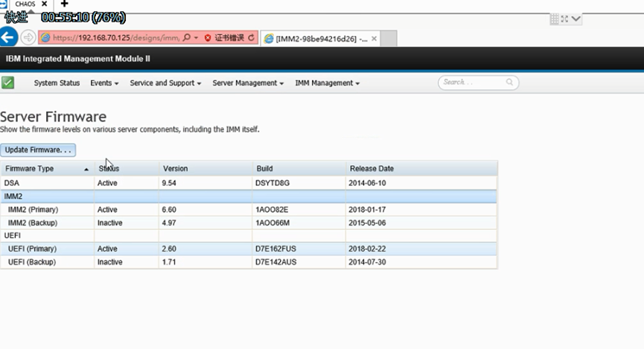Click the IBM Integrated Management Module II title
Image resolution: width=644 pixels, height=349 pixels.
click(x=77, y=59)
